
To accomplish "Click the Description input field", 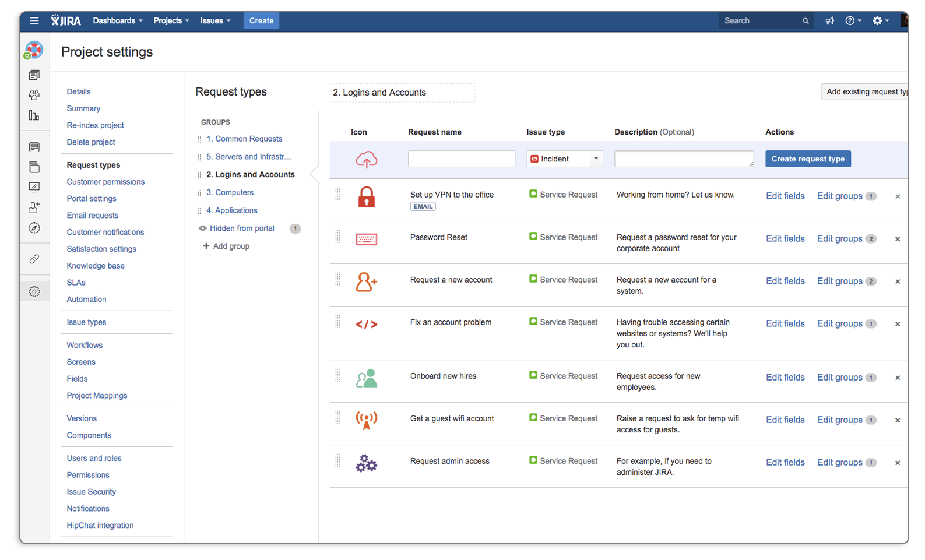I will click(x=684, y=159).
